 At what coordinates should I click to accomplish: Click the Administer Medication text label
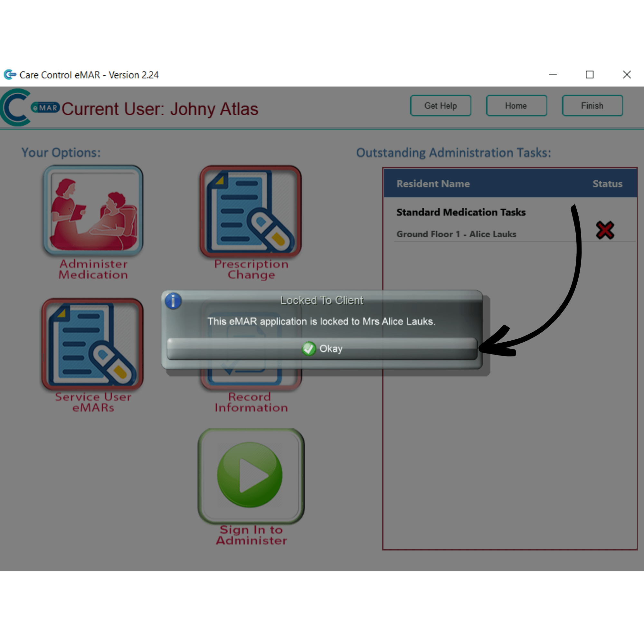(x=93, y=269)
